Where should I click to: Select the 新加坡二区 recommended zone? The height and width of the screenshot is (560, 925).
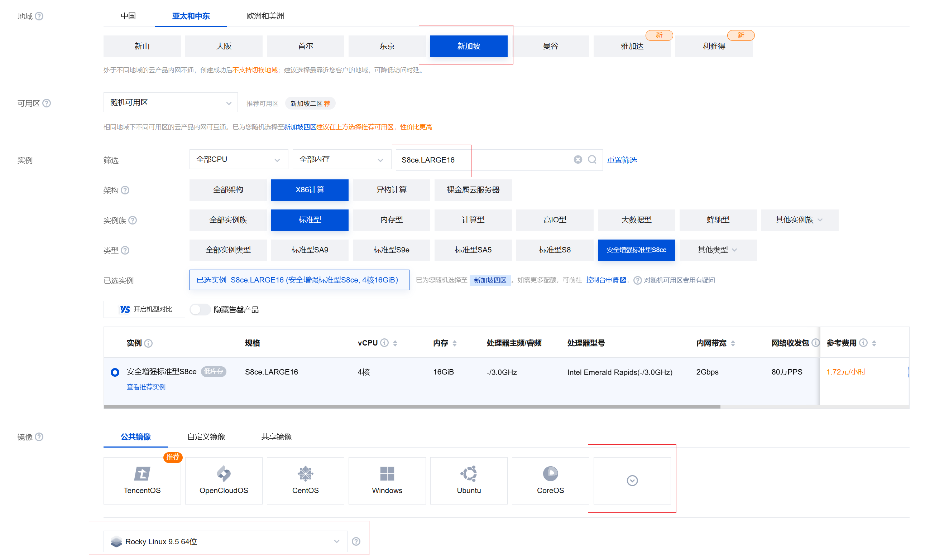310,103
